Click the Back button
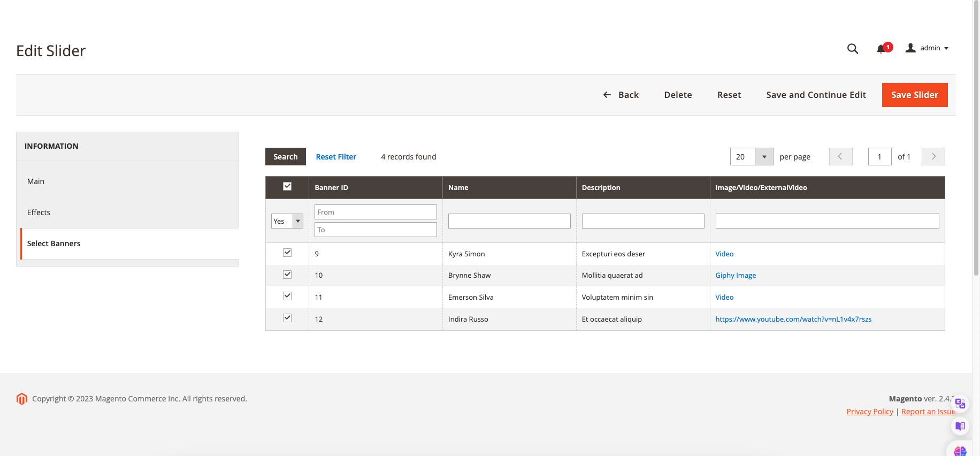Screen dimensions: 980x456 [x=621, y=95]
